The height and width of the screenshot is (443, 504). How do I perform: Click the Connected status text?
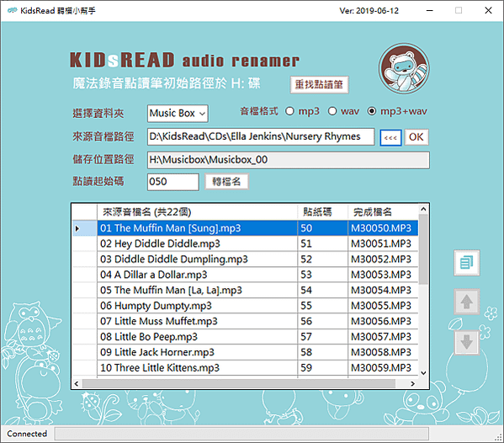[x=27, y=434]
